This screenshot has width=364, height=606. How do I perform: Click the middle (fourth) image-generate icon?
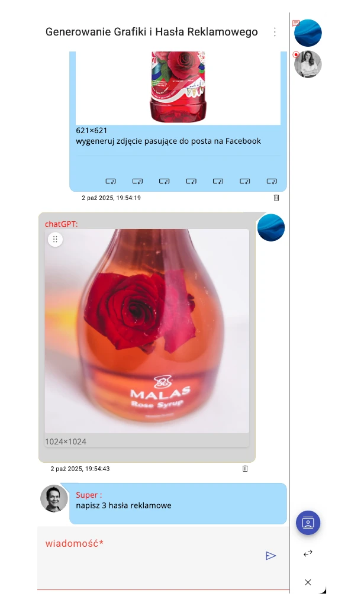pos(191,181)
